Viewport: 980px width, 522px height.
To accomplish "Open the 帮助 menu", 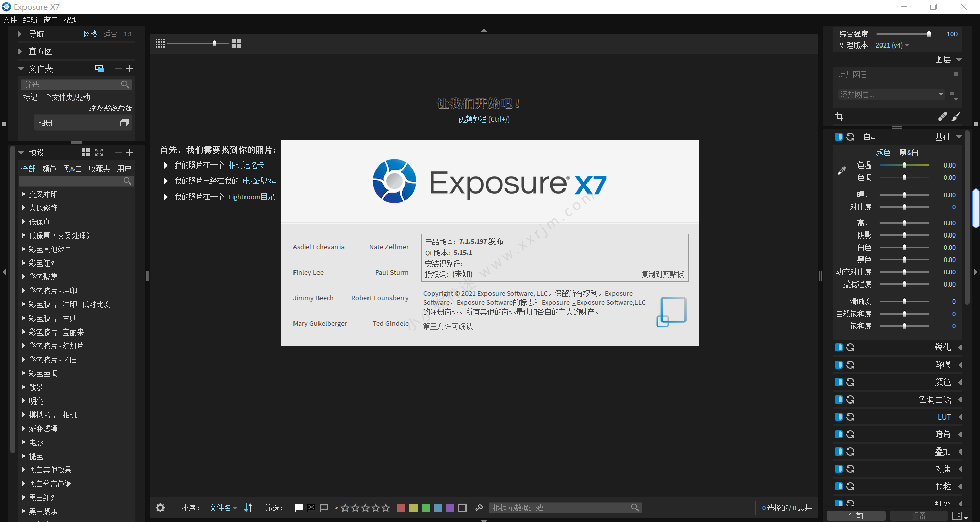I will [x=71, y=20].
